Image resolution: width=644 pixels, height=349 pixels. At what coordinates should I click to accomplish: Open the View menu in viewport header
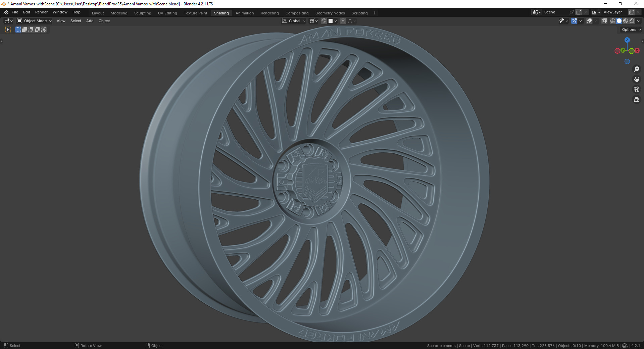61,21
